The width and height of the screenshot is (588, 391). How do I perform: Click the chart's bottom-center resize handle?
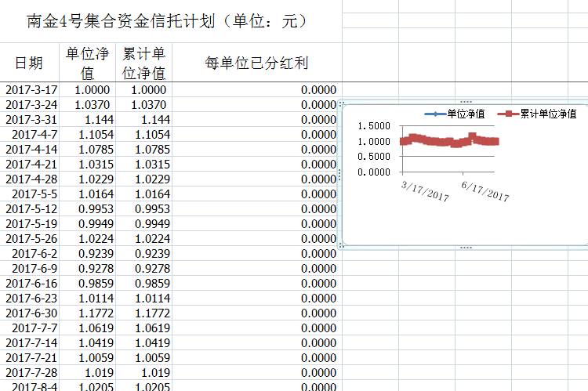(x=466, y=247)
